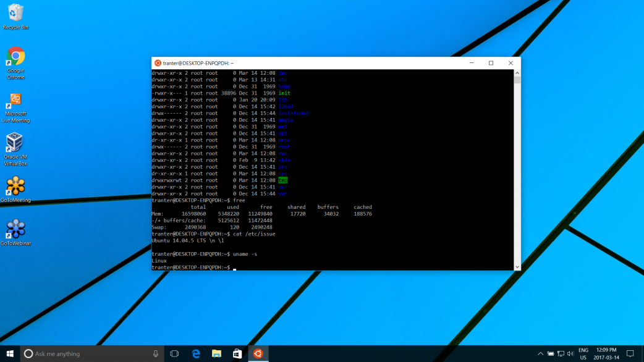Select the Oracle VM VirtualBox icon
The width and height of the screenshot is (644, 362).
(x=15, y=145)
